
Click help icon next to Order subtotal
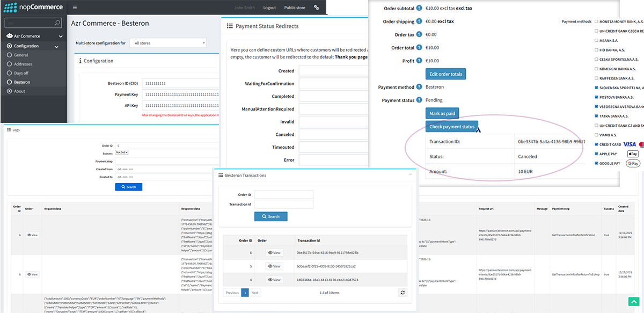point(419,9)
